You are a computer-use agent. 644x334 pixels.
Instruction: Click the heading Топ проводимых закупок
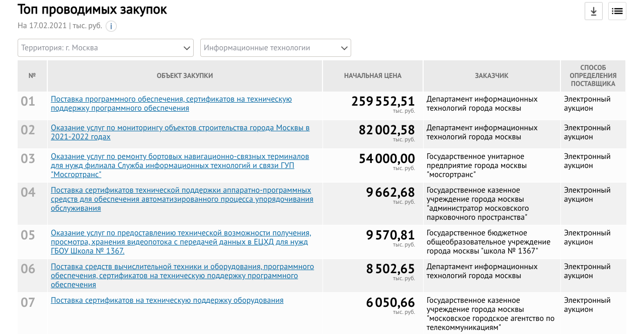pos(92,9)
